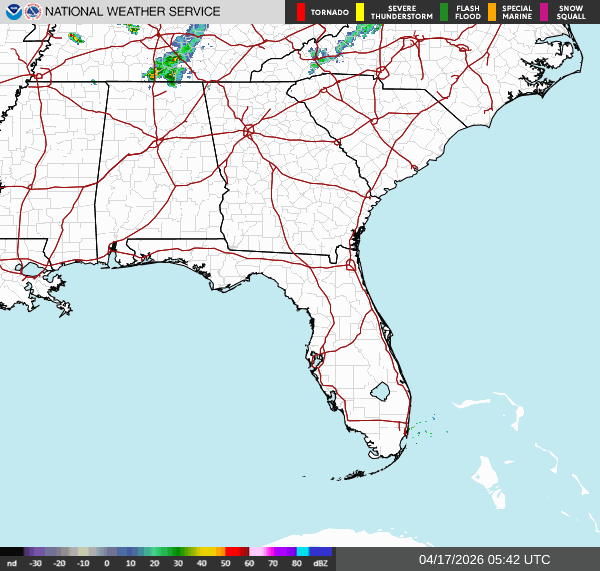Click the Snow Squall legend label
This screenshot has width=600, height=571.
(571, 12)
